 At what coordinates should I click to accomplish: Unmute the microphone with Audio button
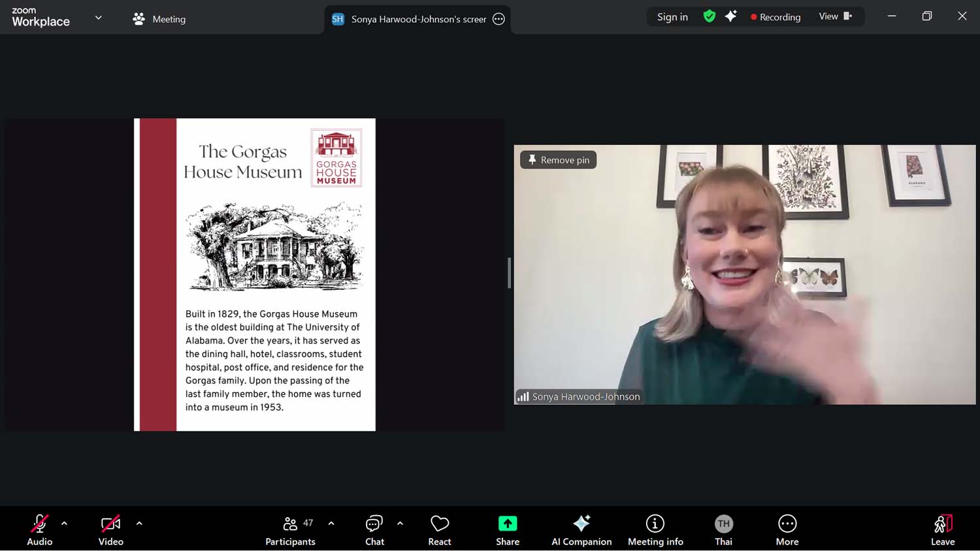[39, 529]
